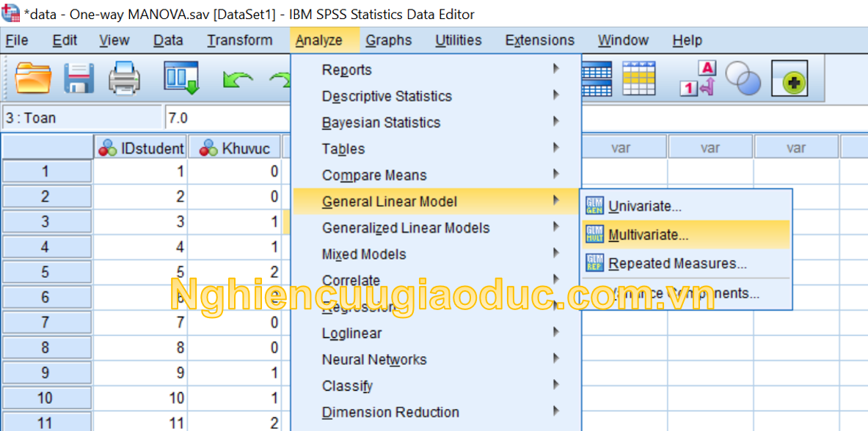Viewport: 868px width, 431px height.
Task: Click the Print icon in toolbar
Action: pyautogui.click(x=125, y=78)
